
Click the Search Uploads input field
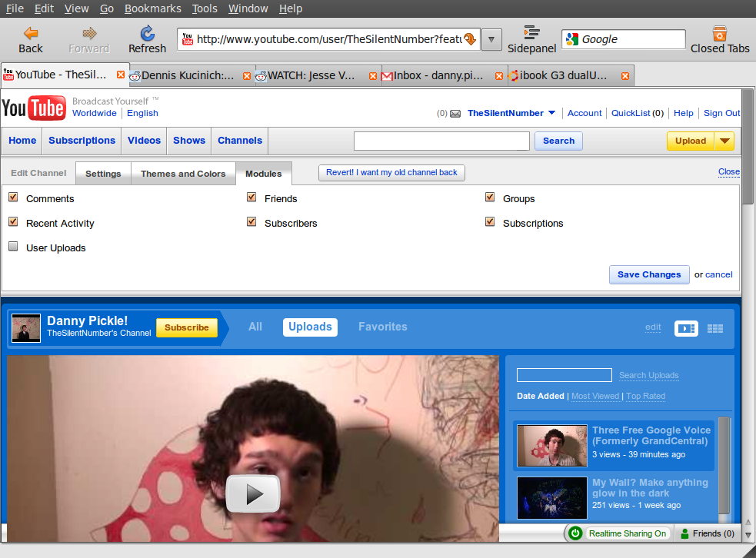point(564,375)
